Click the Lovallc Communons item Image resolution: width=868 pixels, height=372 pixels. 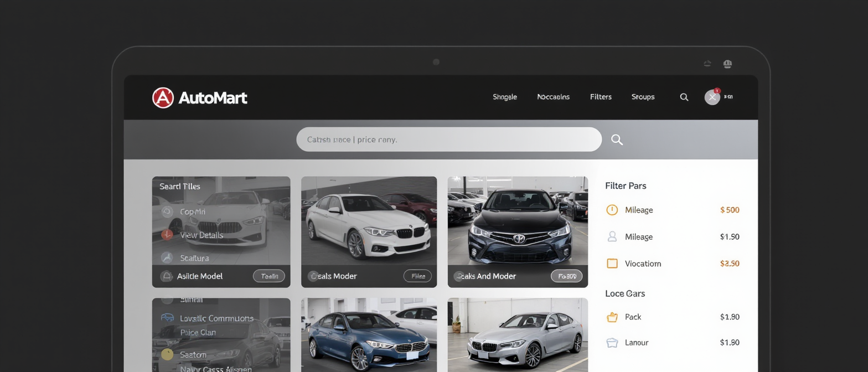[x=216, y=318]
